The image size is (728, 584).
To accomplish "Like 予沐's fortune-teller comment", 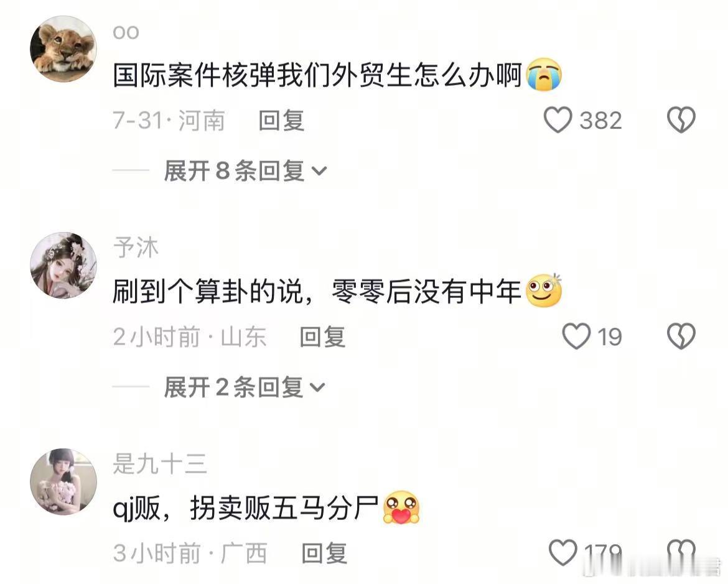I will click(576, 336).
